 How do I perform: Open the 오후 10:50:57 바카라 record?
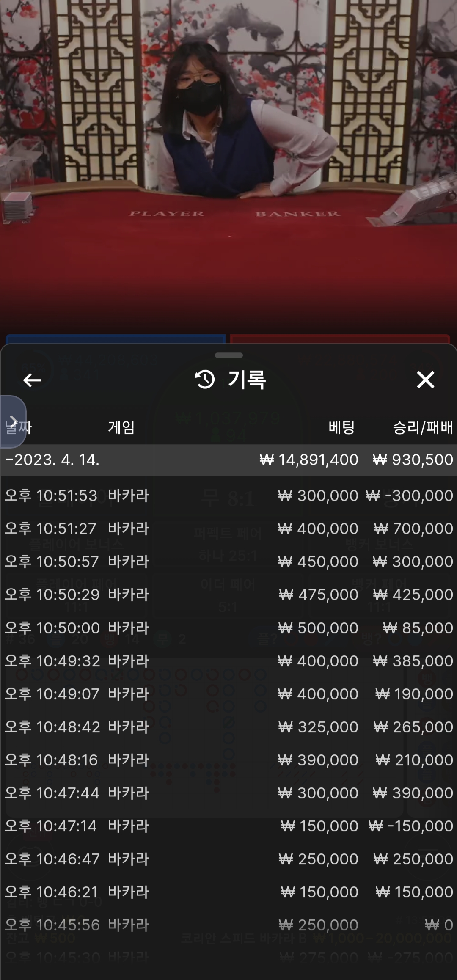[228, 562]
